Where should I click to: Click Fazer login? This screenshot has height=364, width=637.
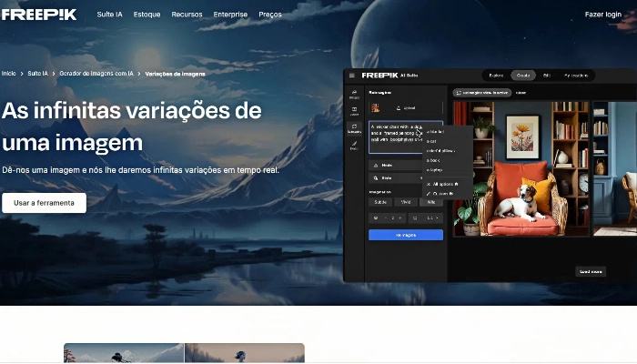pyautogui.click(x=602, y=15)
